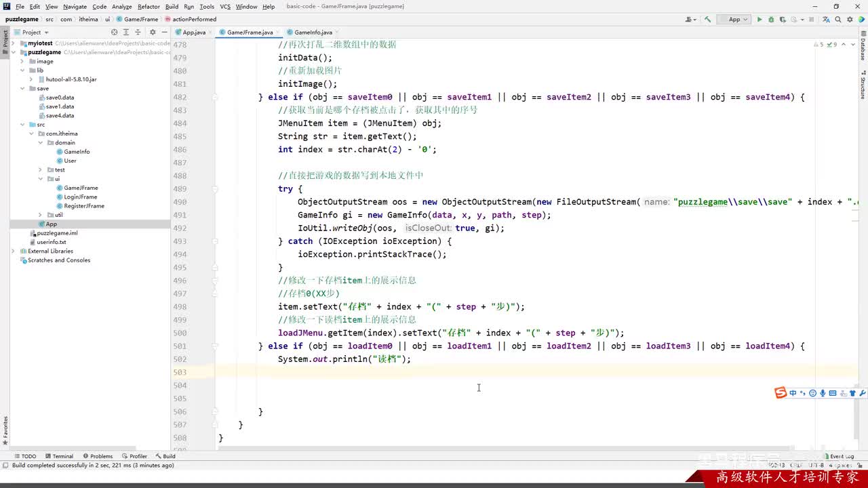Viewport: 868px width, 488px height.
Task: Expand all in Project panel
Action: pos(127,32)
